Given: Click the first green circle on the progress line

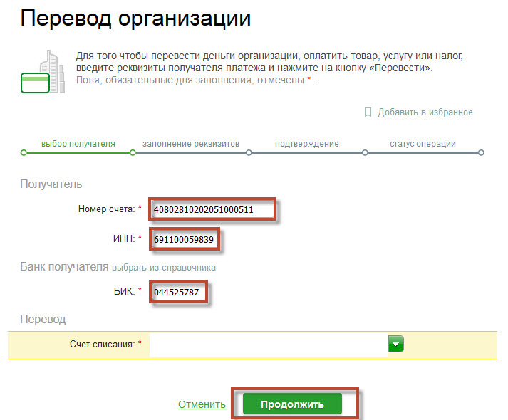Looking at the screenshot, I should [x=24, y=152].
